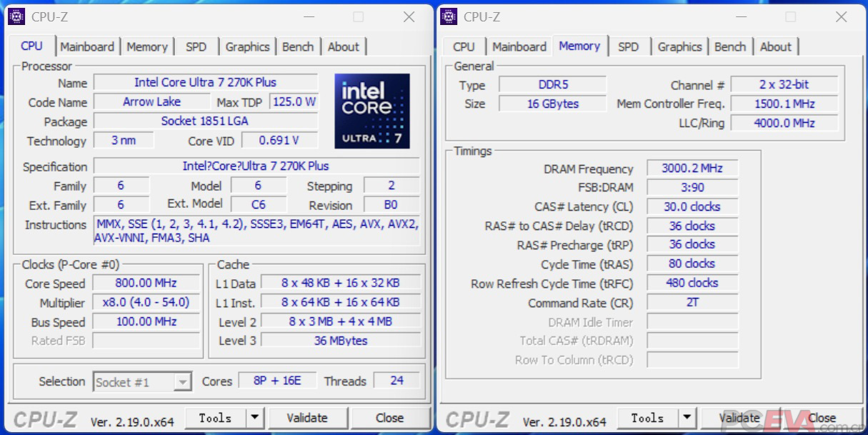The height and width of the screenshot is (435, 868).
Task: Expand Tools dropdown arrow in right CPU-Z window
Action: point(687,418)
